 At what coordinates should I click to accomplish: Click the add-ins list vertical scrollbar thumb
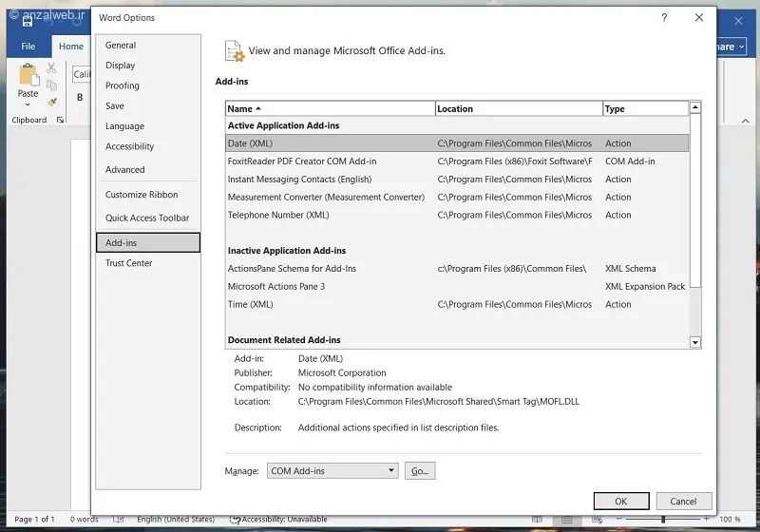tap(695, 200)
